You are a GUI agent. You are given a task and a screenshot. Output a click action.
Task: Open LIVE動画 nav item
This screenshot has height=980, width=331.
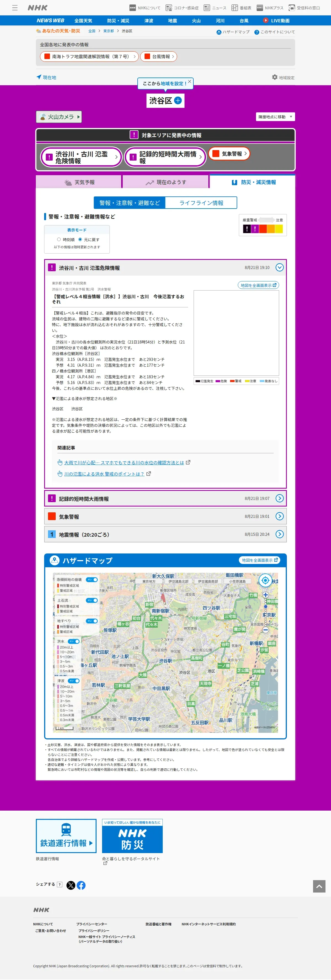pos(276,20)
